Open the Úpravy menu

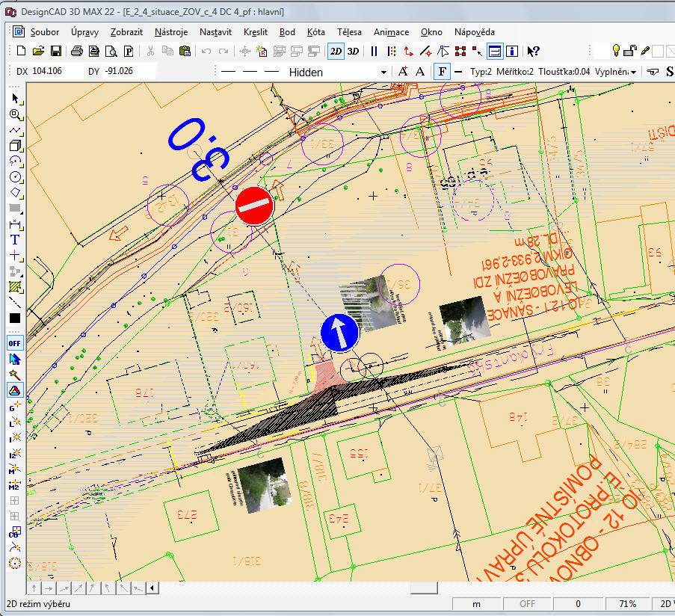click(x=84, y=32)
